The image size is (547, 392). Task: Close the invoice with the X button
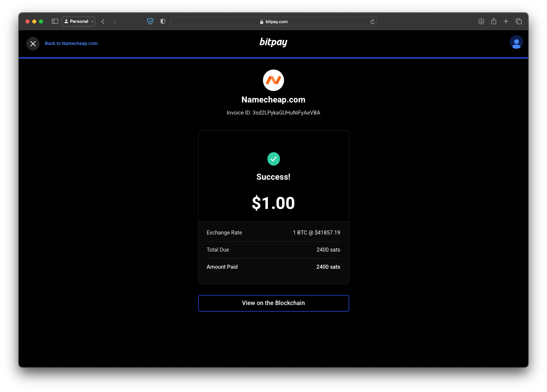click(x=33, y=44)
